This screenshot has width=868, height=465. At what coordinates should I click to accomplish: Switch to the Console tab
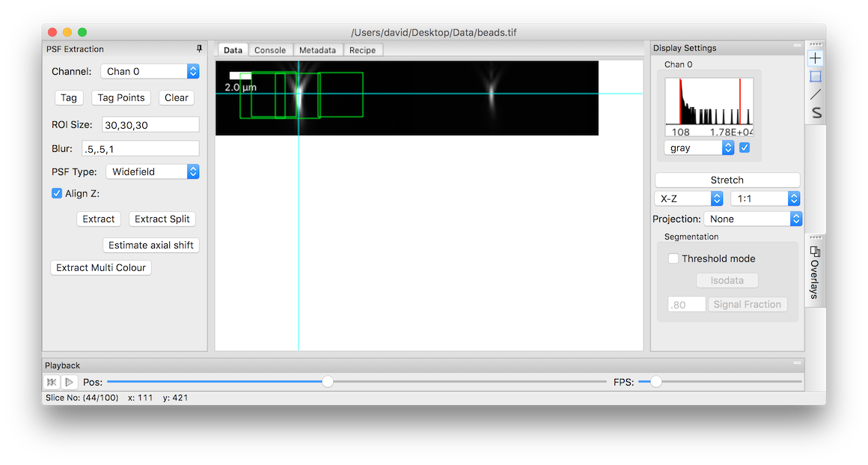[270, 50]
